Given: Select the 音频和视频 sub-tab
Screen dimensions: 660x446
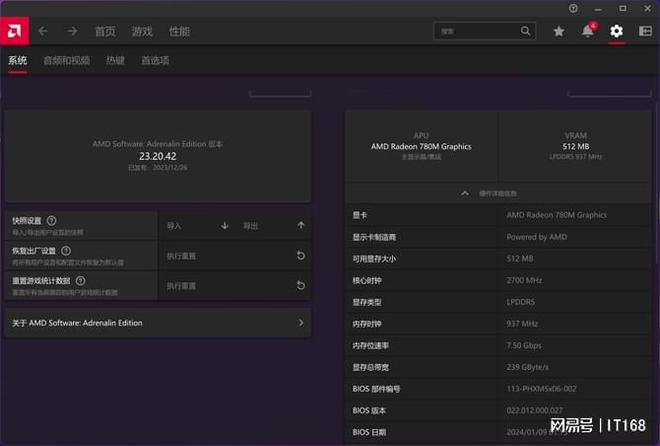Looking at the screenshot, I should click(x=67, y=60).
